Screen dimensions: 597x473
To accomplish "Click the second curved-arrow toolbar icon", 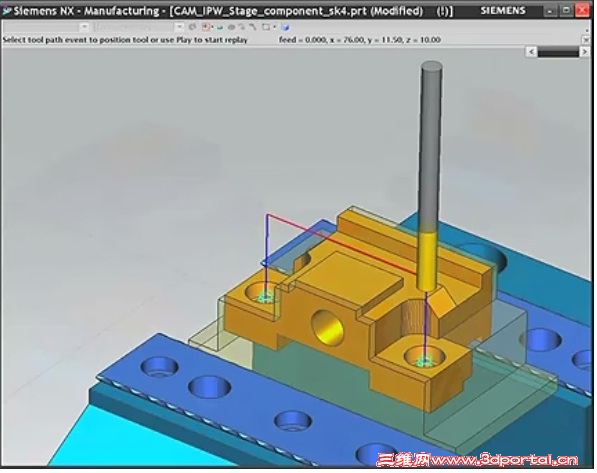I will pos(253,27).
